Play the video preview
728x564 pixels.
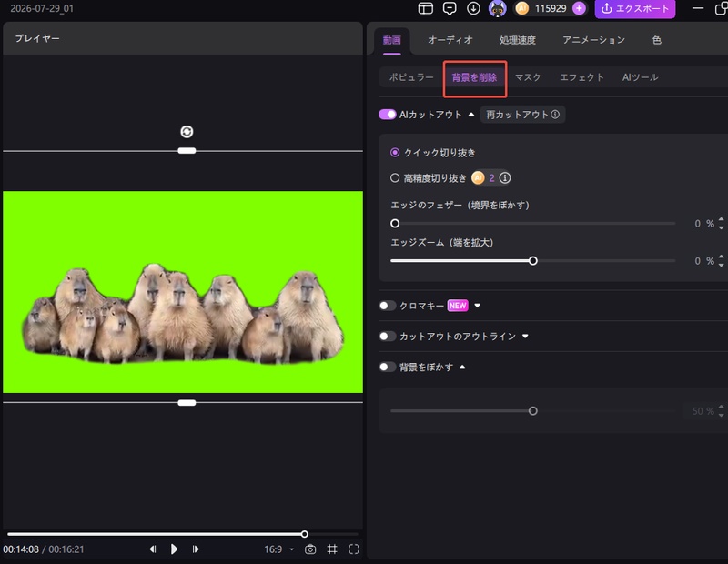174,549
